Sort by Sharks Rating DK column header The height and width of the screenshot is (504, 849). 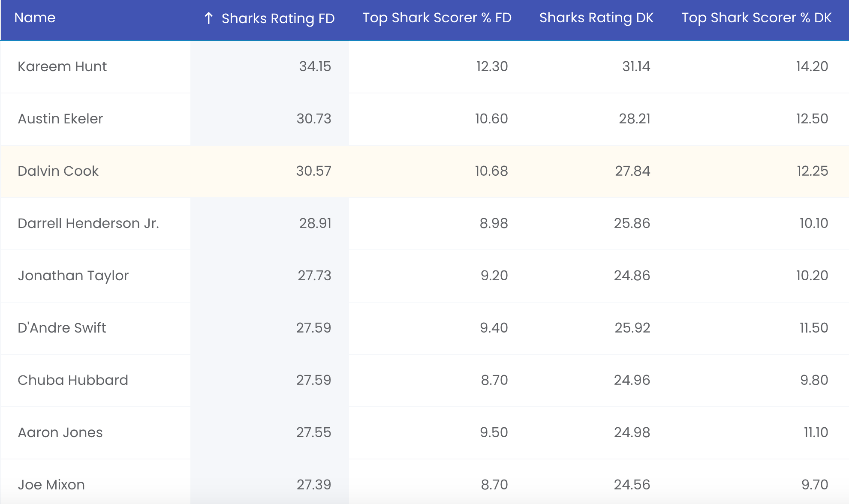pos(596,18)
